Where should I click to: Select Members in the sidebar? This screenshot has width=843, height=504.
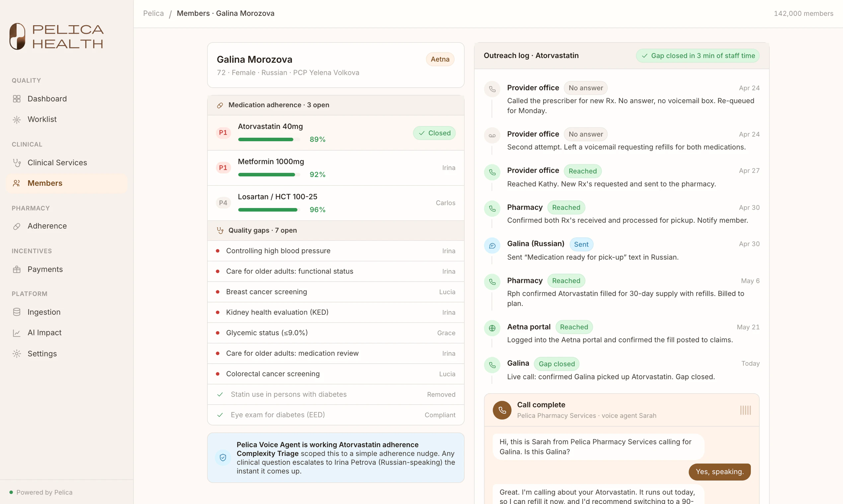click(67, 183)
